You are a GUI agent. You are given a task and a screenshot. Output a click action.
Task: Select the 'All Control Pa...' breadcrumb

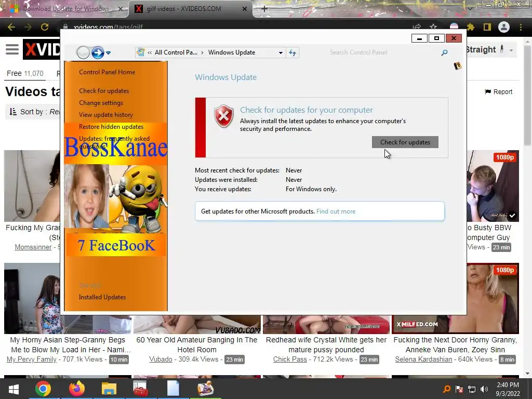pyautogui.click(x=176, y=52)
